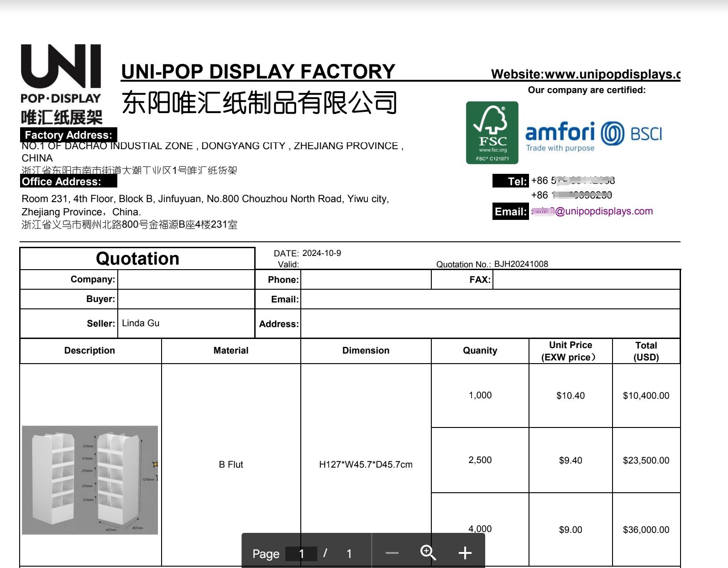Click the 'Description' column header

pyautogui.click(x=89, y=350)
